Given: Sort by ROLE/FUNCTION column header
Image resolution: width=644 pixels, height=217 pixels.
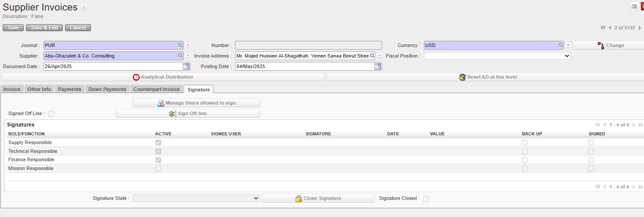Looking at the screenshot, I should [x=26, y=134].
